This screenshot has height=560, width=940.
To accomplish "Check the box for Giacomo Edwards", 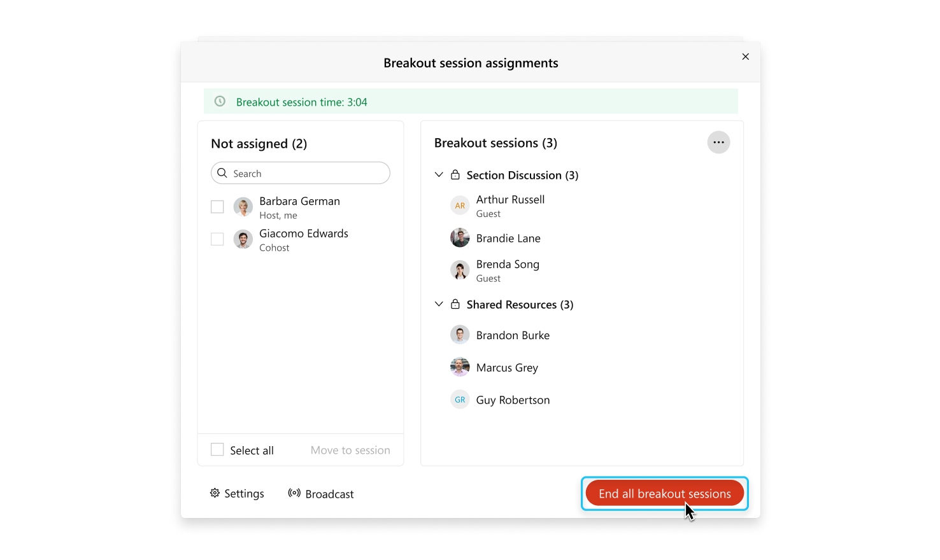I will (x=217, y=239).
